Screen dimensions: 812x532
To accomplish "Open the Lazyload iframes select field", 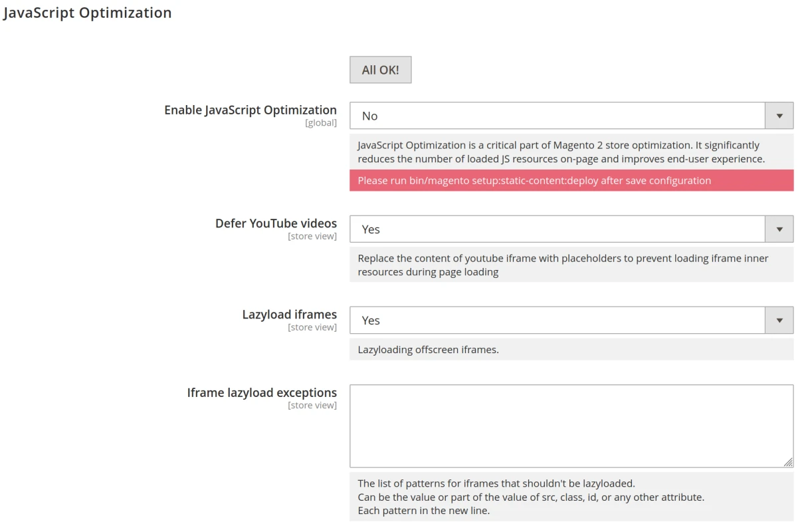I will pyautogui.click(x=558, y=321).
